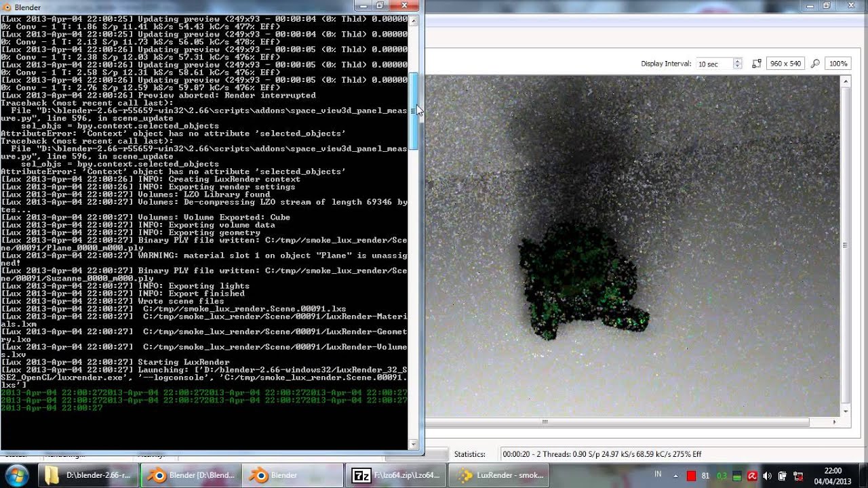868x488 pixels.
Task: Open the D:\blender-2.66 Explorer folder taskbar item
Action: [x=88, y=475]
